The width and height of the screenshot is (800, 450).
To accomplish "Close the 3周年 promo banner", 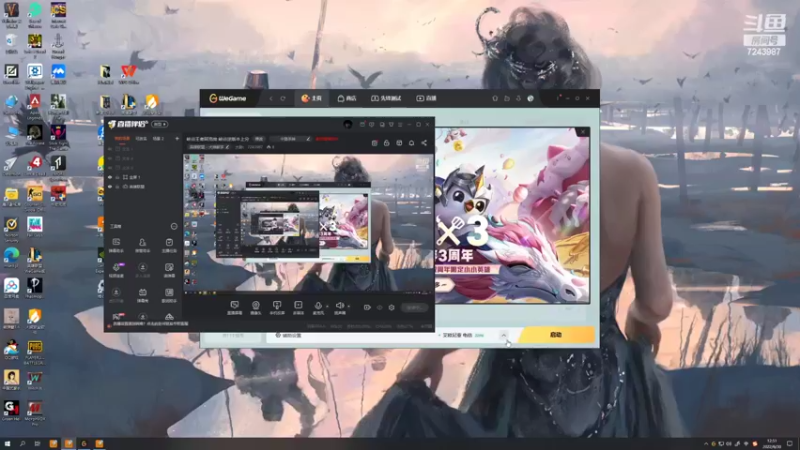I will coord(583,132).
